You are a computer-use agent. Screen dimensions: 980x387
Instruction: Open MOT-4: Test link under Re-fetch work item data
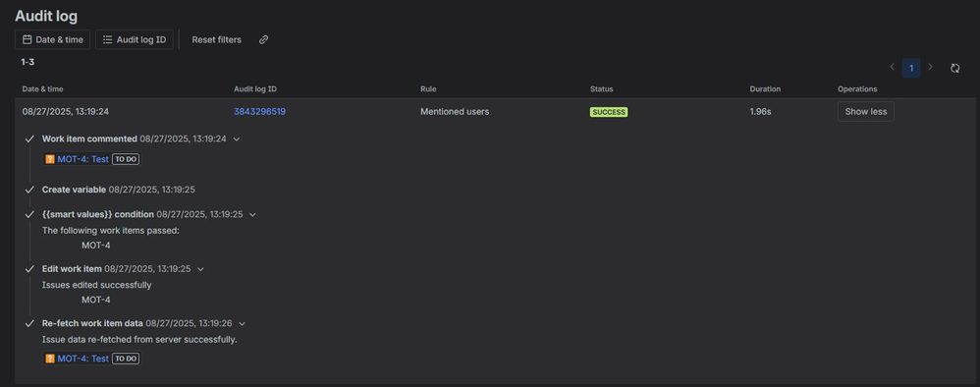click(83, 359)
